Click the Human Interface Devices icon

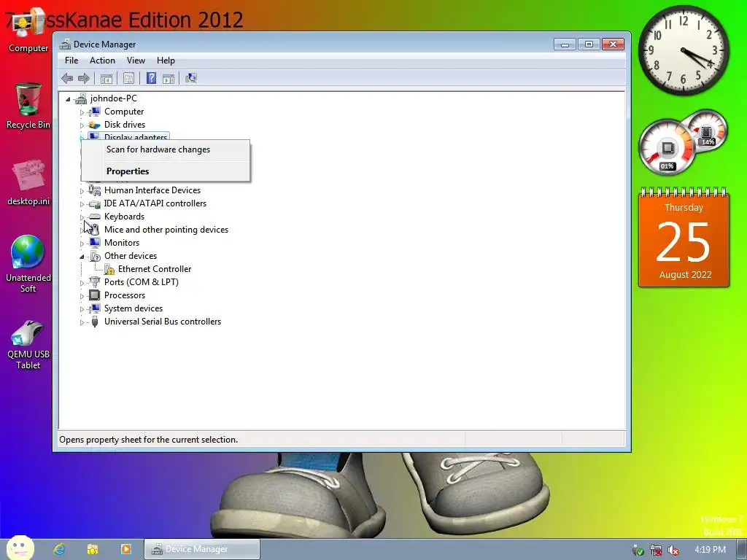click(x=94, y=190)
